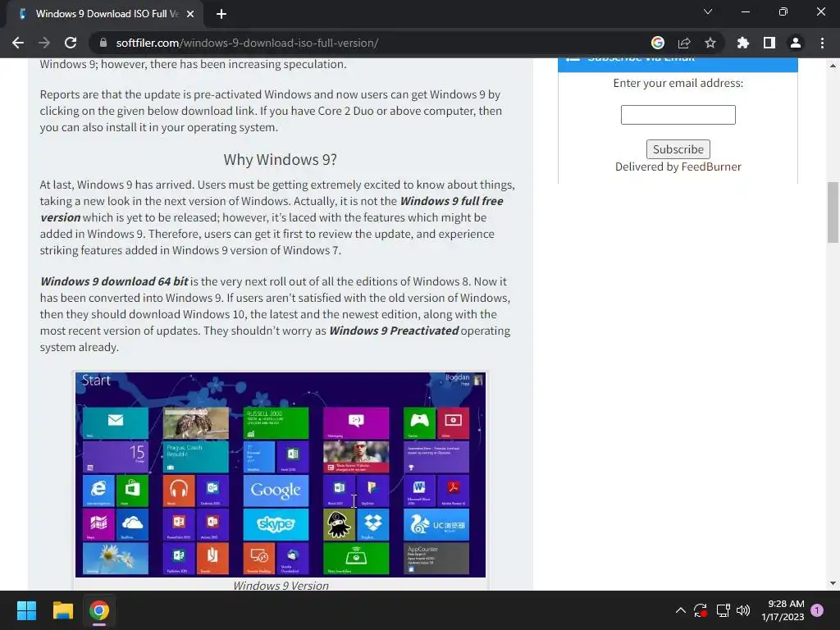Open the volume speaker icon
The width and height of the screenshot is (840, 630).
point(743,610)
